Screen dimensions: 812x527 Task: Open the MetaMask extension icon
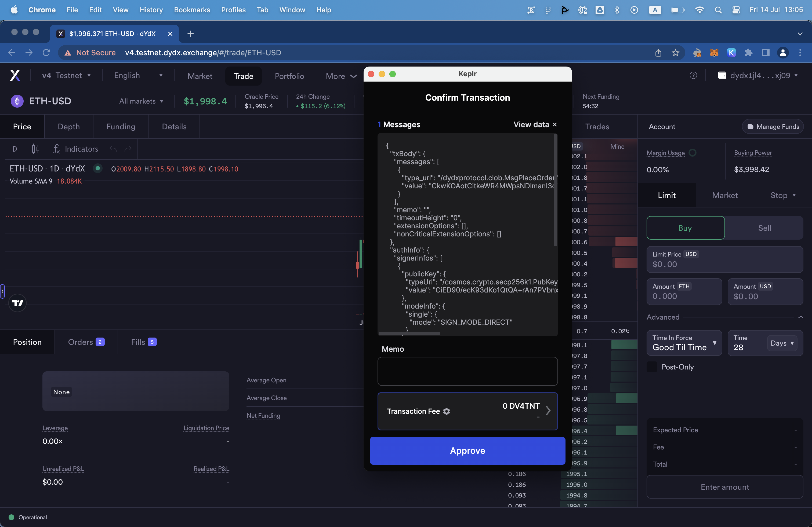coord(714,53)
